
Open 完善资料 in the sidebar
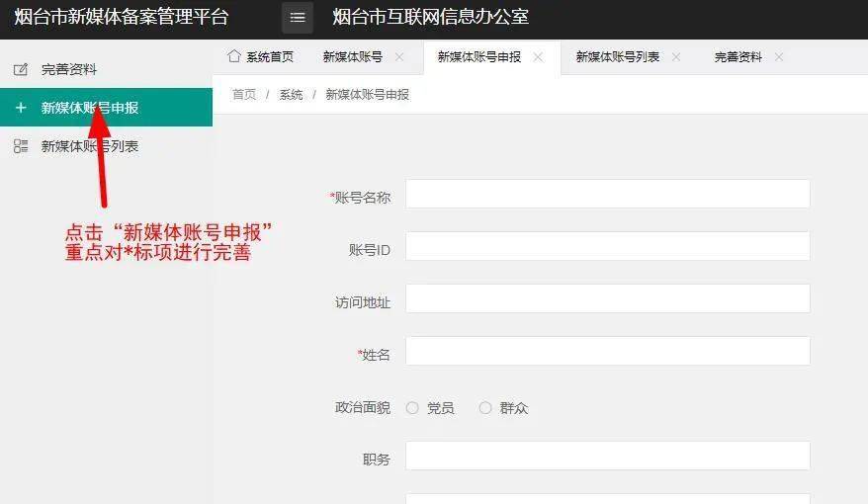click(x=69, y=70)
